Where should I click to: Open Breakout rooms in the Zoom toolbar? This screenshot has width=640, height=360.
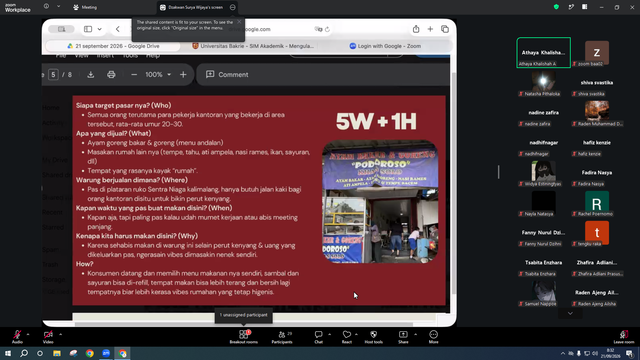pyautogui.click(x=244, y=337)
